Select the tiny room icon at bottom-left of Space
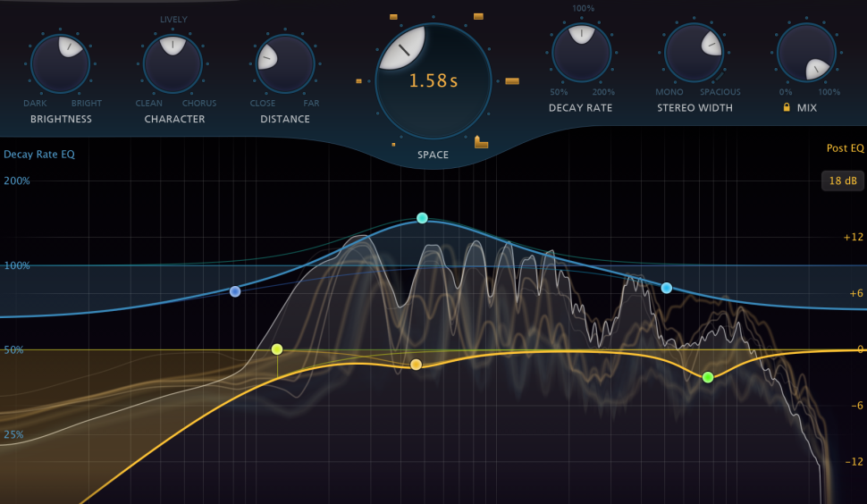Image resolution: width=867 pixels, height=504 pixels. pos(393,145)
